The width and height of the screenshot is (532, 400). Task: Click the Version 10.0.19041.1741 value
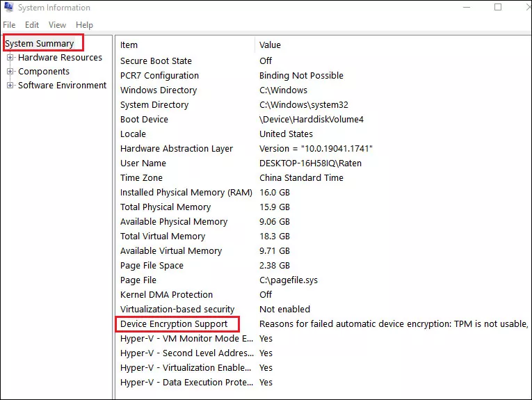pyautogui.click(x=316, y=148)
